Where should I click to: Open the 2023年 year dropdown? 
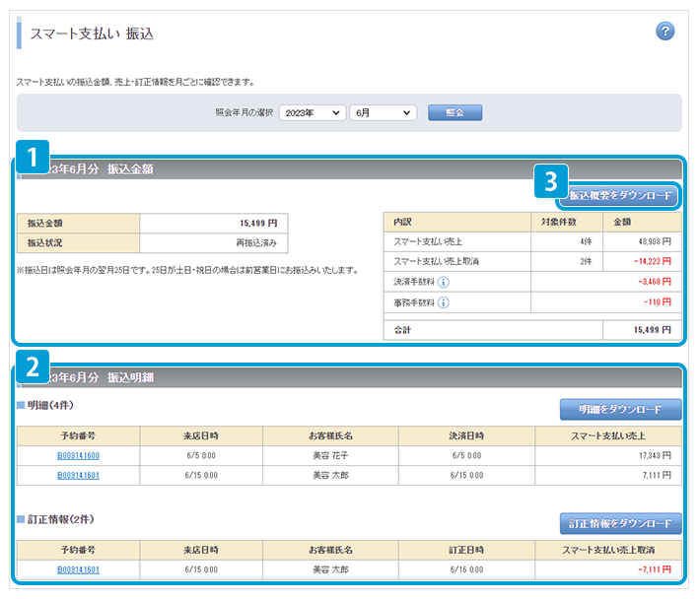(312, 113)
